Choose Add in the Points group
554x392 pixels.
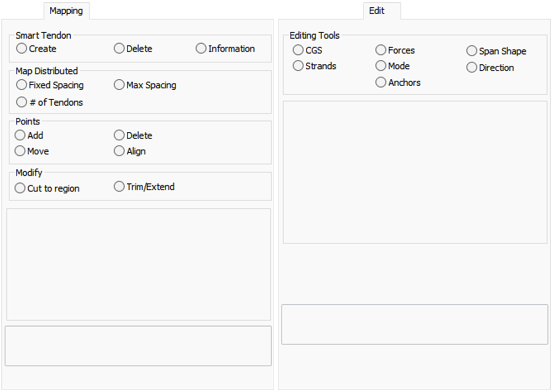pos(20,135)
